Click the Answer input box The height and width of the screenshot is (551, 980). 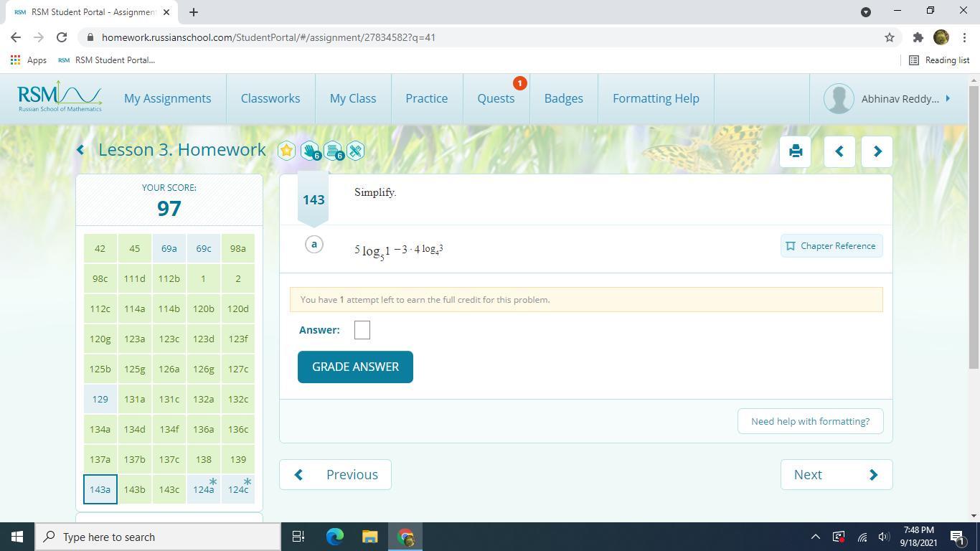(x=362, y=330)
